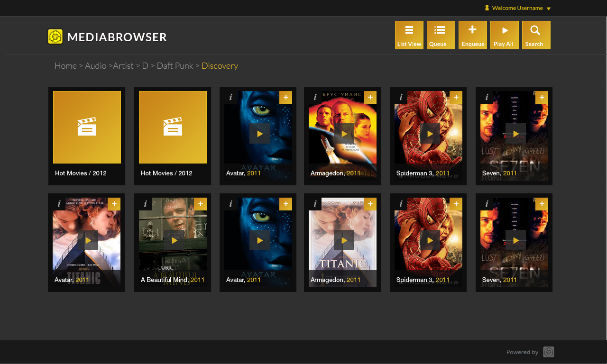Open the first Hot Movies / 2012 folder icon
This screenshot has height=364, width=607.
(87, 127)
